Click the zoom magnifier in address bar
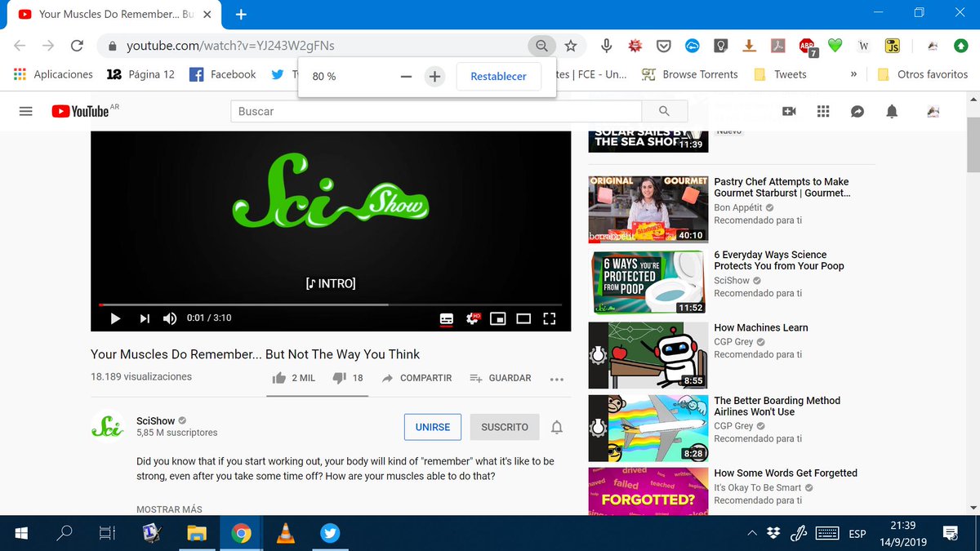980x551 pixels. pos(541,47)
